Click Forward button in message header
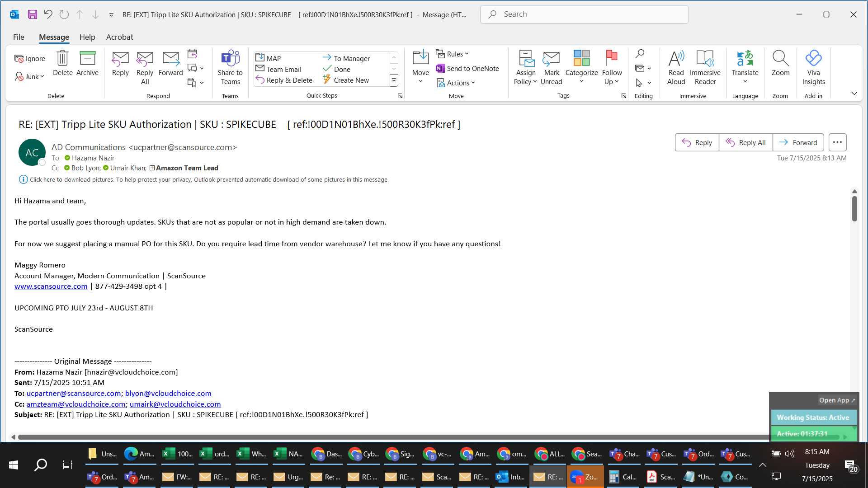Viewport: 868px width, 488px height. tap(798, 142)
